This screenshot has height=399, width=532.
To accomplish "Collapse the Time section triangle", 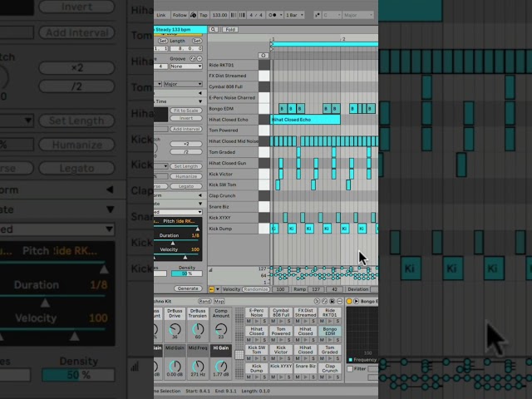I will [200, 101].
